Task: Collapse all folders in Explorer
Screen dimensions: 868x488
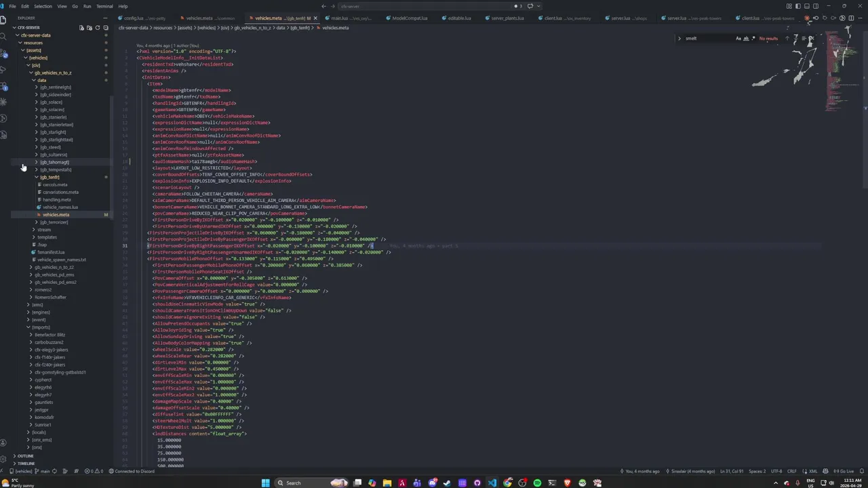Action: (105, 28)
